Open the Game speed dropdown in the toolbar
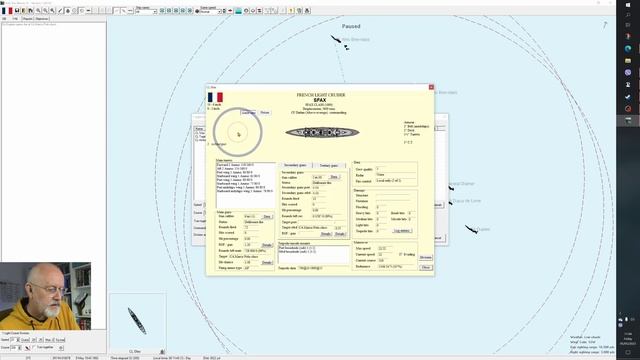This screenshot has width=640, height=360. (219, 12)
